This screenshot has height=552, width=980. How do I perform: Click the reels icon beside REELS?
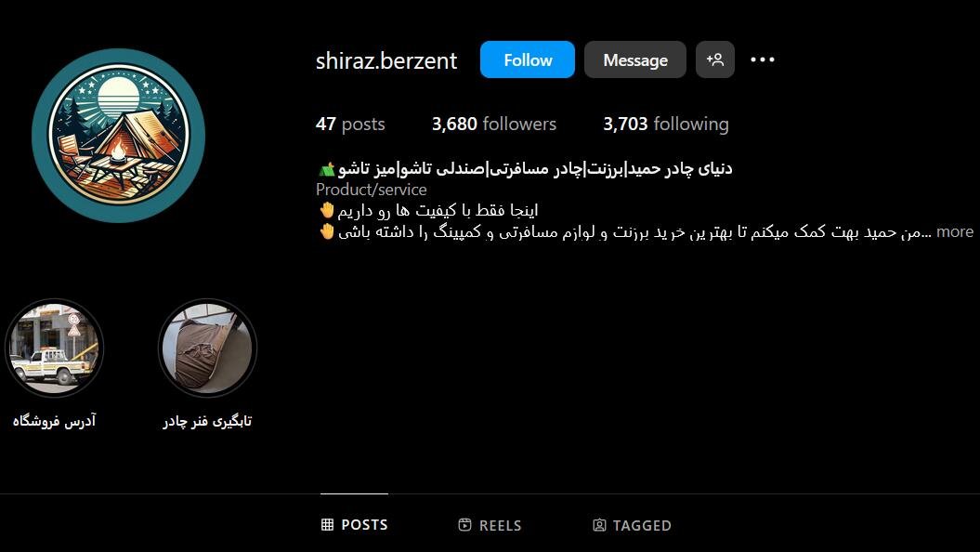(464, 524)
